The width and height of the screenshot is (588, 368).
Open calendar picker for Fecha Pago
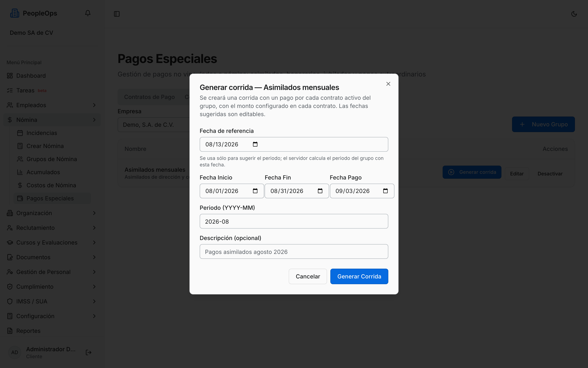pyautogui.click(x=385, y=191)
